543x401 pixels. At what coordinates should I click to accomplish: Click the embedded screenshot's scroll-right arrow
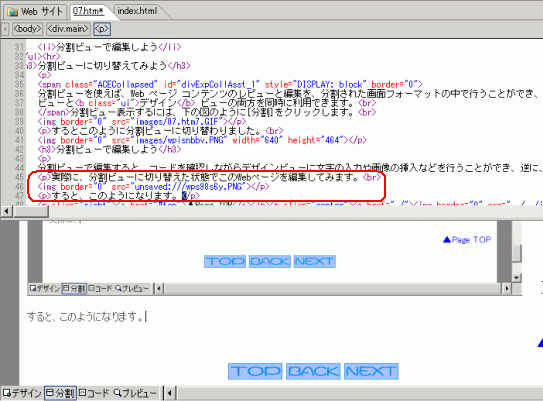point(507,288)
